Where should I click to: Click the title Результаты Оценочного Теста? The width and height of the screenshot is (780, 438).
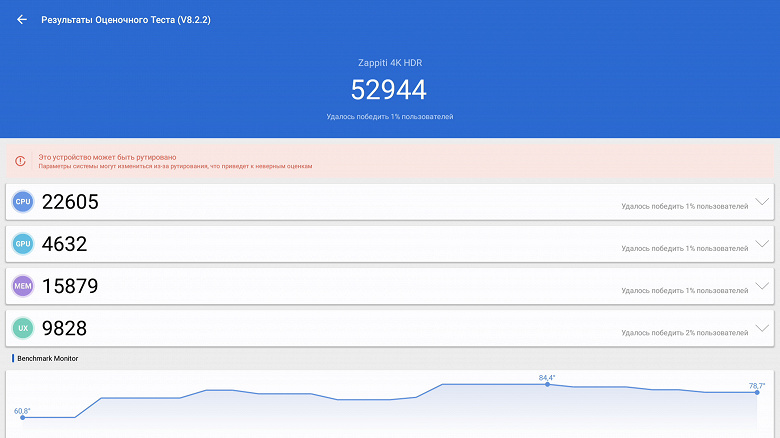click(126, 20)
